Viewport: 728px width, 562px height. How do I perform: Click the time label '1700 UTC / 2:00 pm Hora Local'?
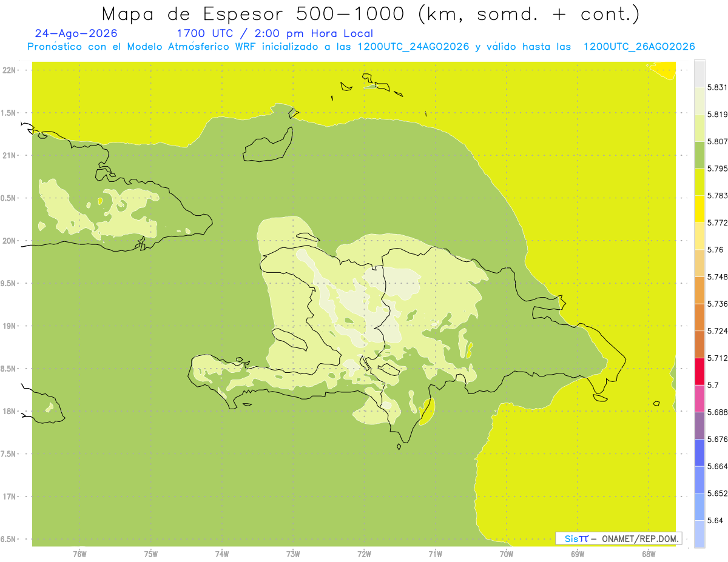click(x=275, y=33)
